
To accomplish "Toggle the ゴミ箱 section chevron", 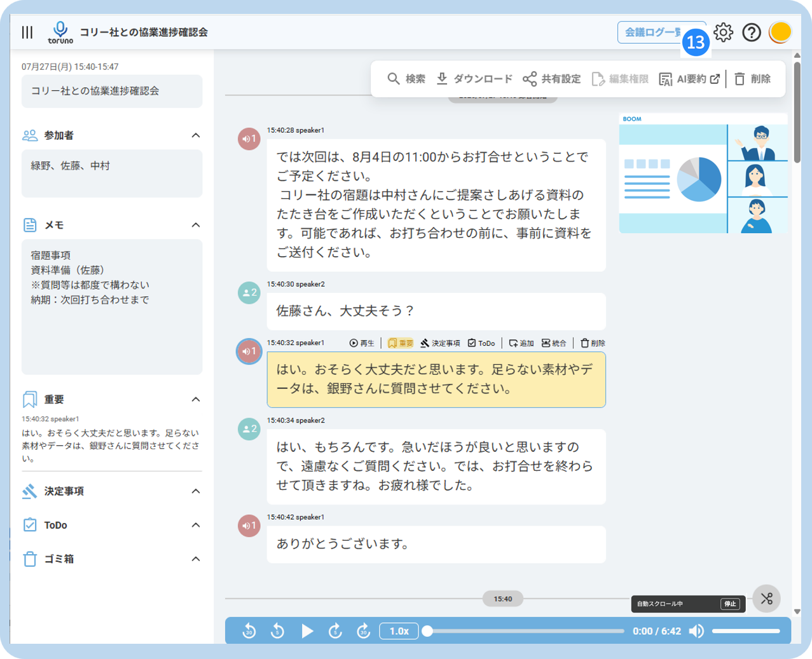I will [196, 559].
